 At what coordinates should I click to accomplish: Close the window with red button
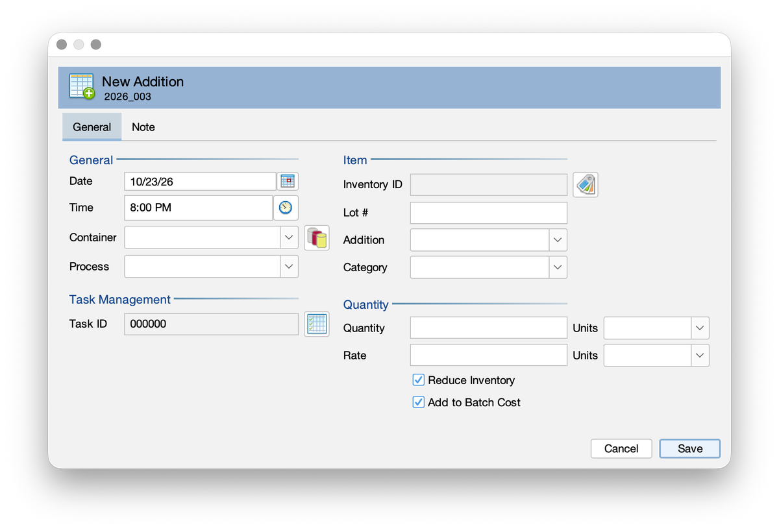62,45
